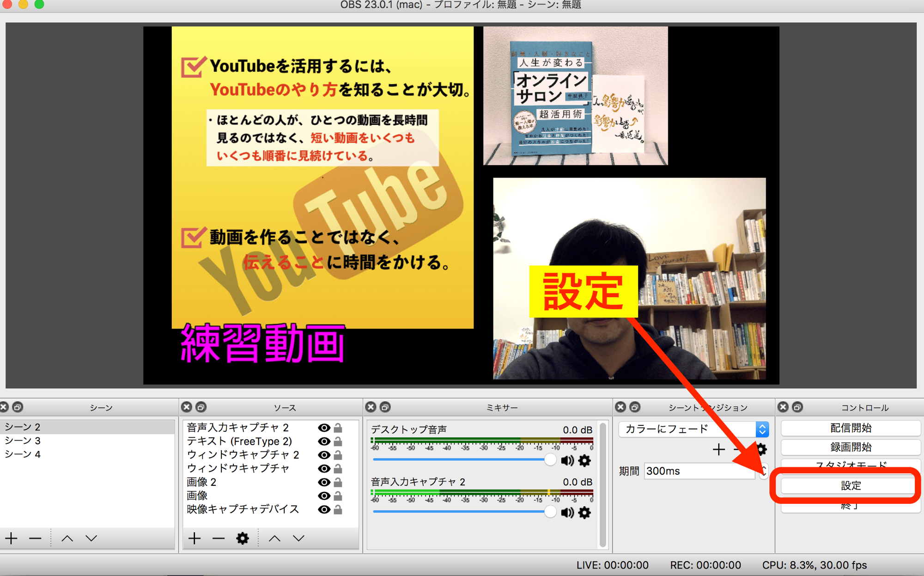Select ウィンドウキャプチャ 2 source row
924x576 pixels.
(x=271, y=455)
